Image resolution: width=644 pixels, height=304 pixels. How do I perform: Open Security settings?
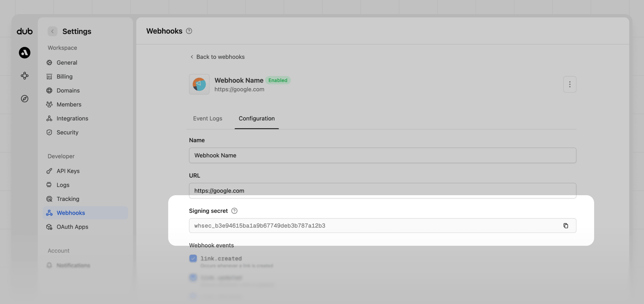85,132
